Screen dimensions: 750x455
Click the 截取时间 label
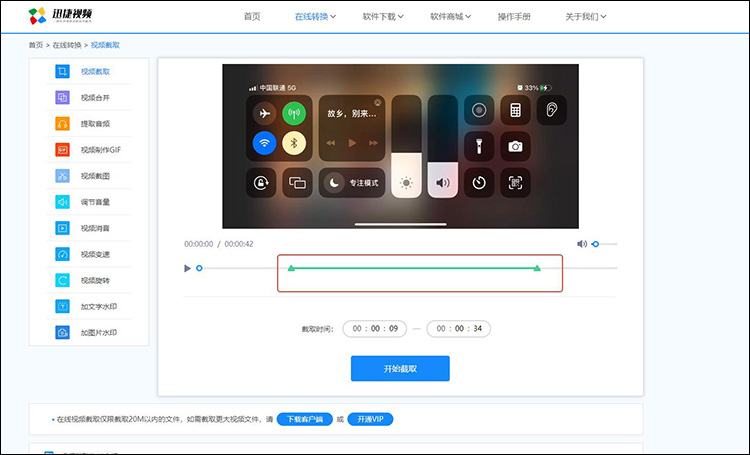click(318, 329)
